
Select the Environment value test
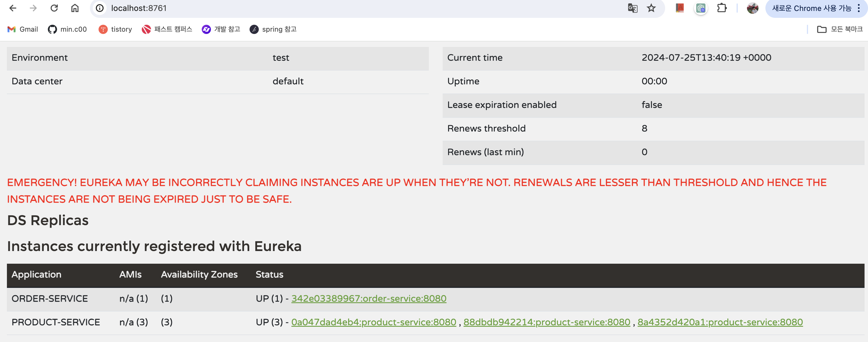[281, 58]
